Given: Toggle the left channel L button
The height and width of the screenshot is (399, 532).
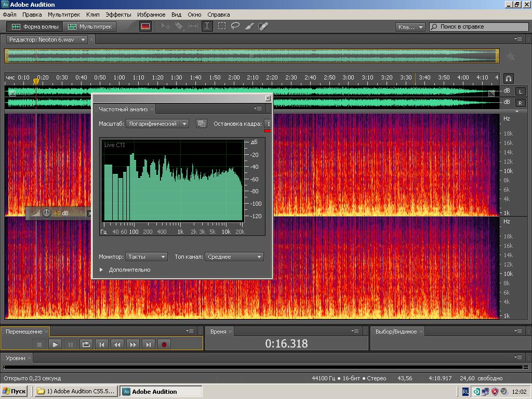Looking at the screenshot, I should [520, 91].
